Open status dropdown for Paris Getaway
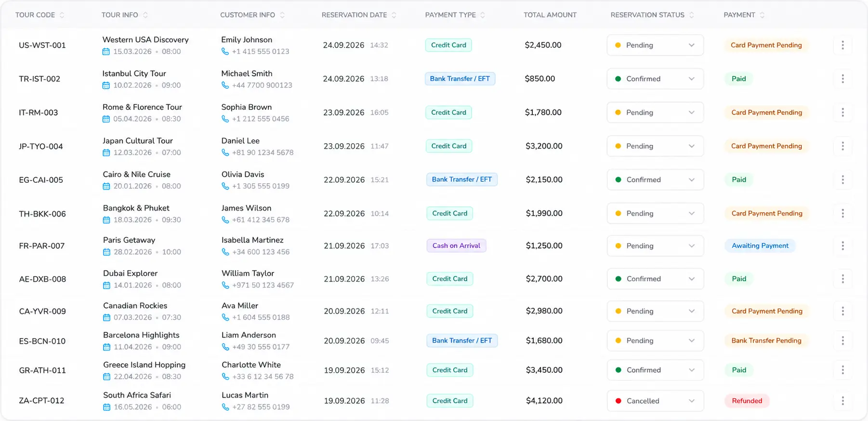This screenshot has height=421, width=868. pos(655,246)
